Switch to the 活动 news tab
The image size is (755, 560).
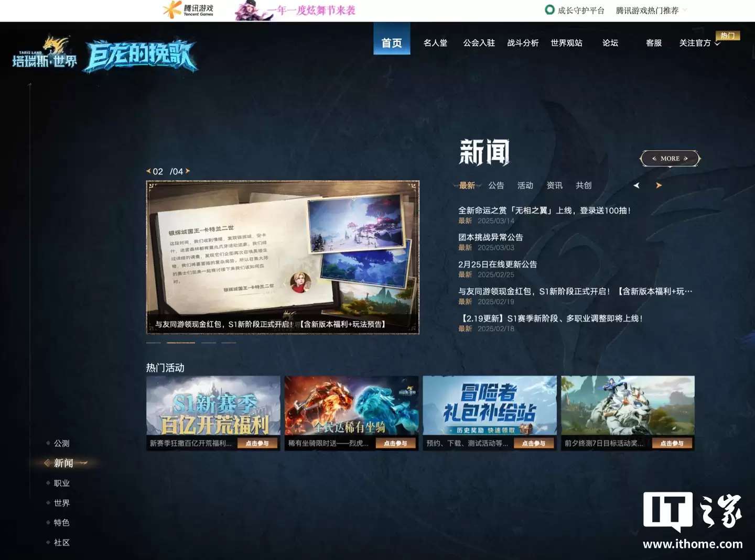click(x=525, y=185)
